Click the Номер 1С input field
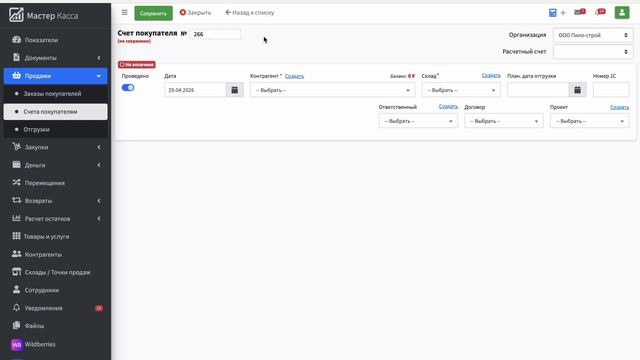Screen dimensions: 640x360 tap(611, 90)
